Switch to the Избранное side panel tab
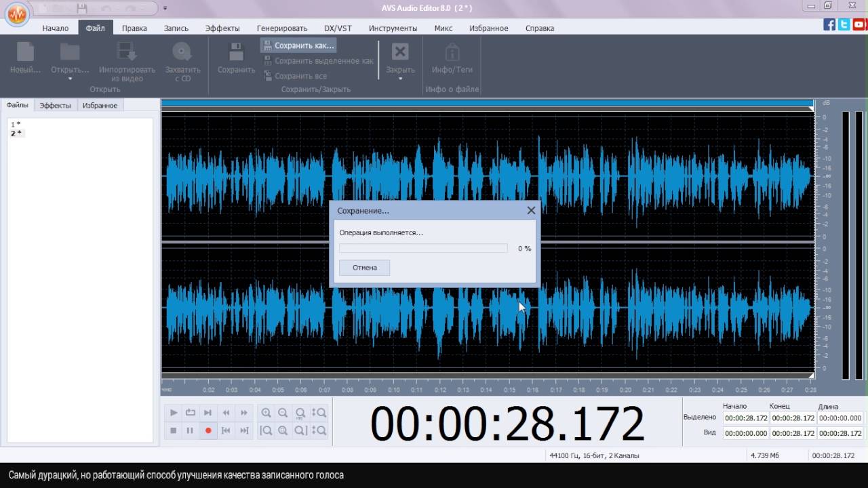The image size is (868, 488). click(100, 106)
